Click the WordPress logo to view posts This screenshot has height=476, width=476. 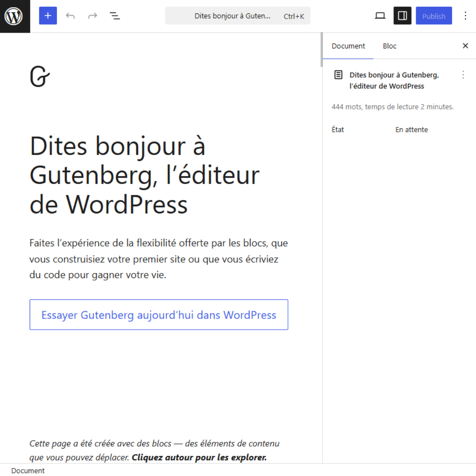click(15, 16)
